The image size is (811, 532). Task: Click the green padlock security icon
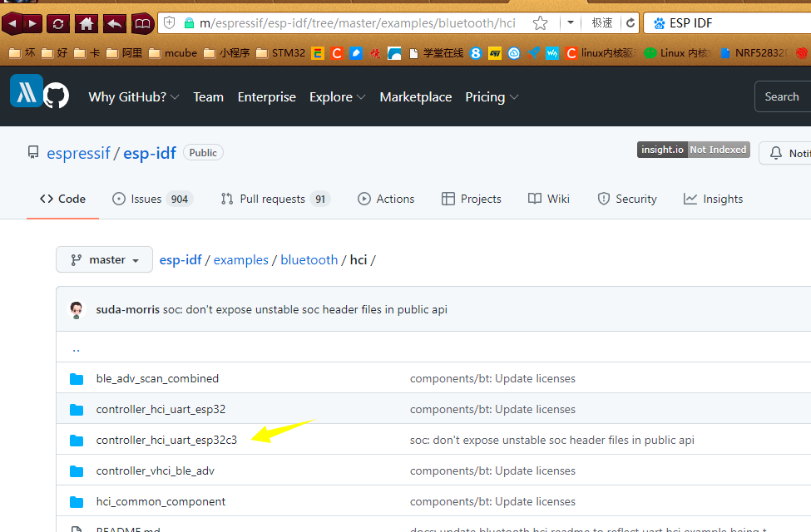(189, 22)
